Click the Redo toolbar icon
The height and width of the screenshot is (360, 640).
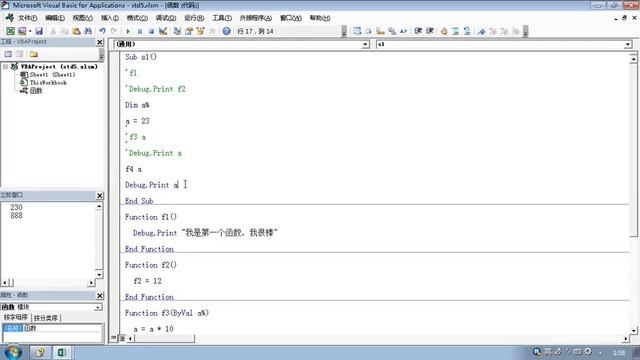114,31
